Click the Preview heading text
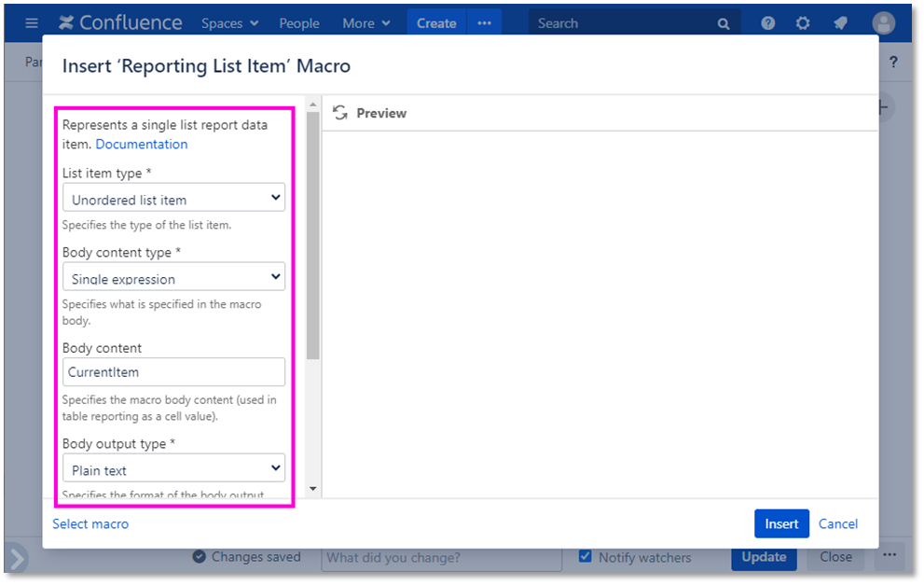The width and height of the screenshot is (924, 585). click(381, 113)
